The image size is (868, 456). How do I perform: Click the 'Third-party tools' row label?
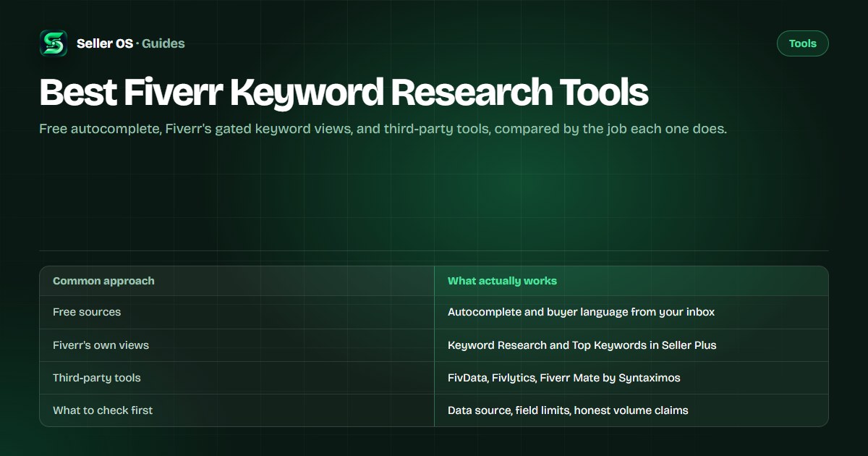[97, 378]
